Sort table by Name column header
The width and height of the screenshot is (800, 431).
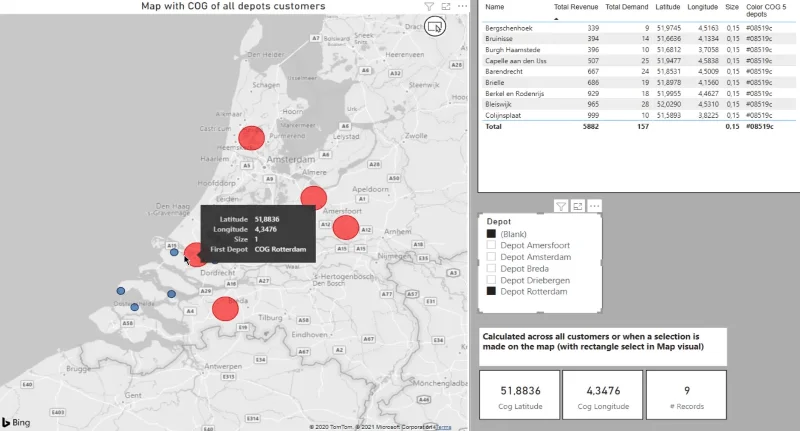point(494,7)
